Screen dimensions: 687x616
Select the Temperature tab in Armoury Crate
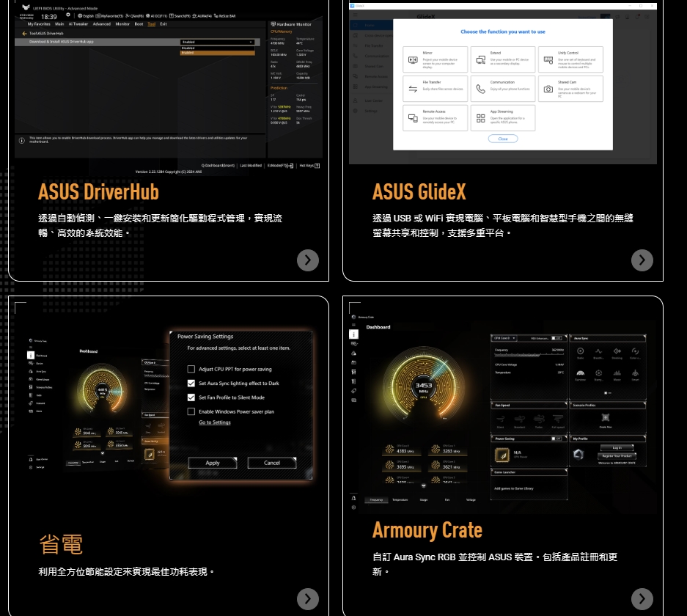click(x=400, y=500)
